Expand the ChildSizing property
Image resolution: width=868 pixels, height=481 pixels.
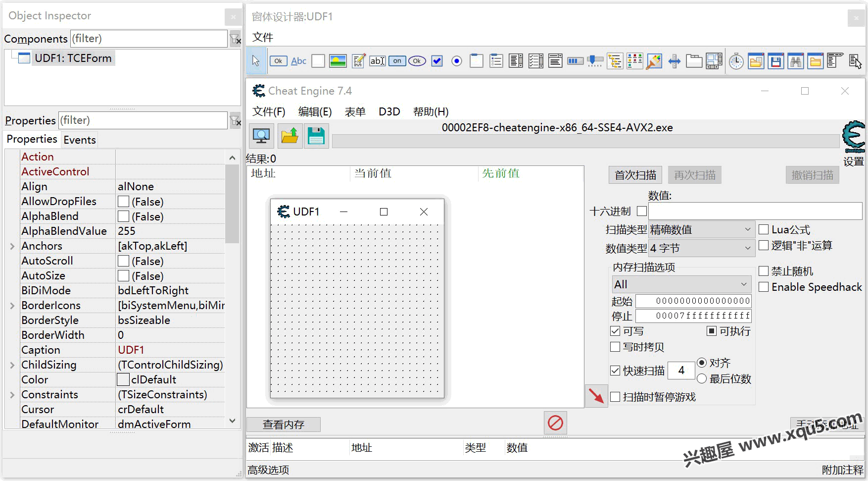[x=12, y=365]
